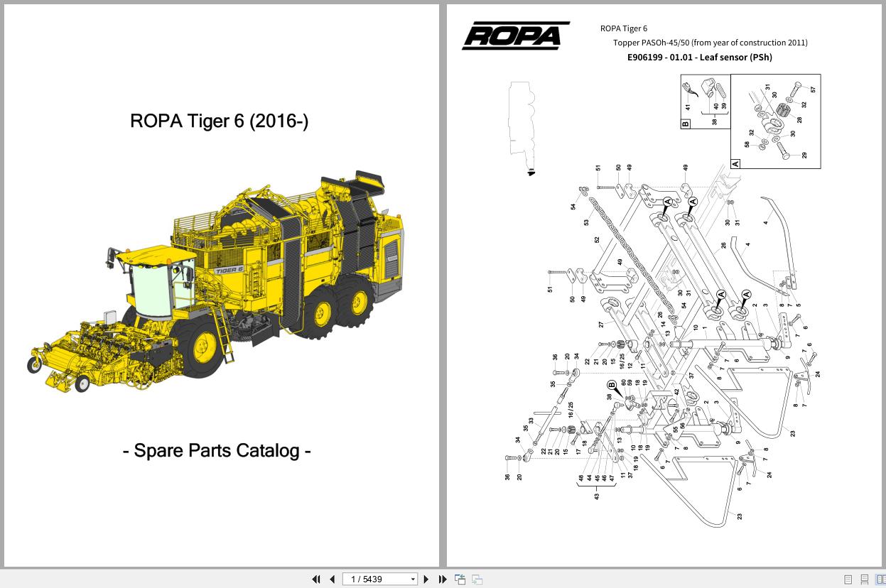Click the Topper PASOh-45/50 subtitle
The width and height of the screenshot is (886, 588).
coord(710,42)
